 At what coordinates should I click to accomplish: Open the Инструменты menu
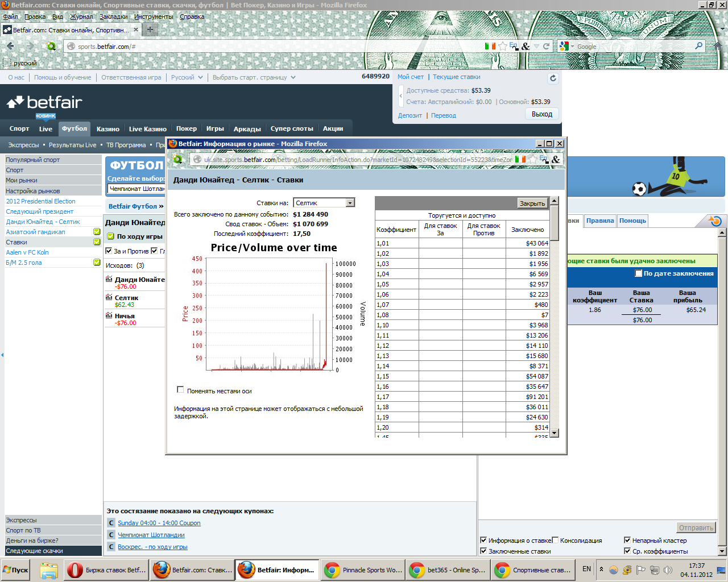tap(154, 16)
